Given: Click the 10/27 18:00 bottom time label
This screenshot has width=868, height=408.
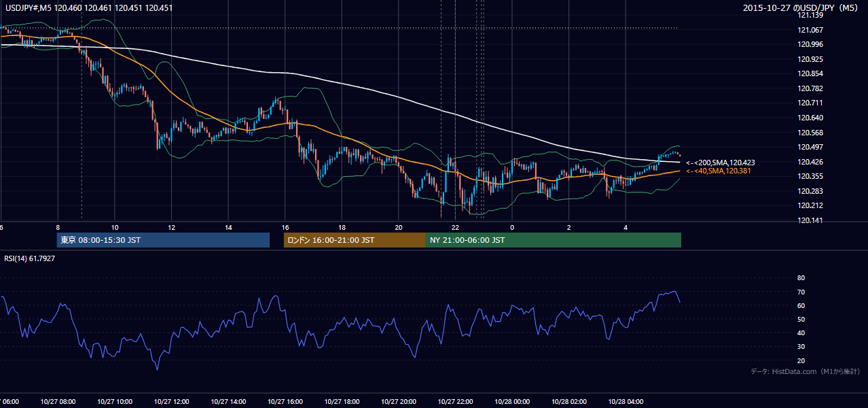Looking at the screenshot, I should [342, 402].
